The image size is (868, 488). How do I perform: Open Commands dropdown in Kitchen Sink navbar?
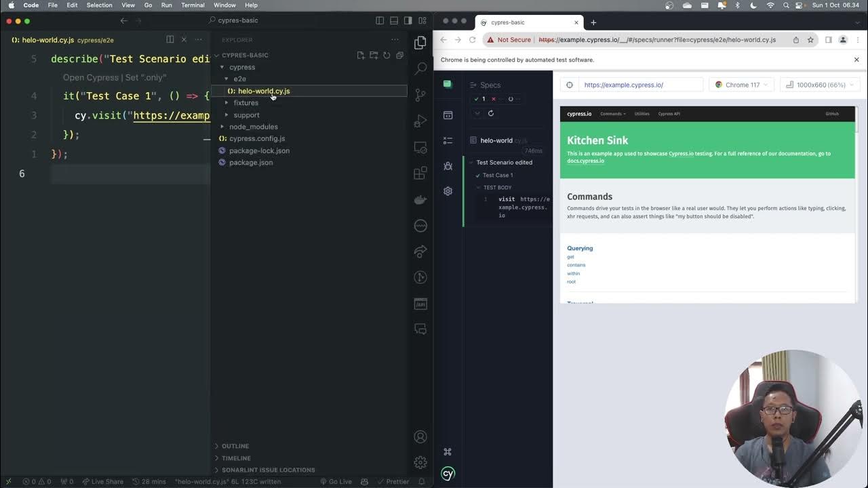click(613, 114)
